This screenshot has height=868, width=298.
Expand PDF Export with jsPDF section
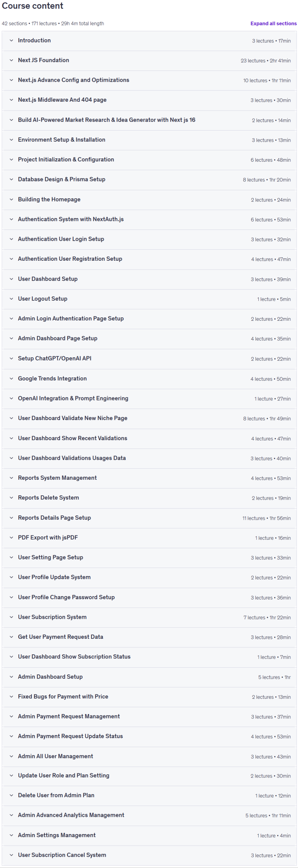pyautogui.click(x=149, y=538)
